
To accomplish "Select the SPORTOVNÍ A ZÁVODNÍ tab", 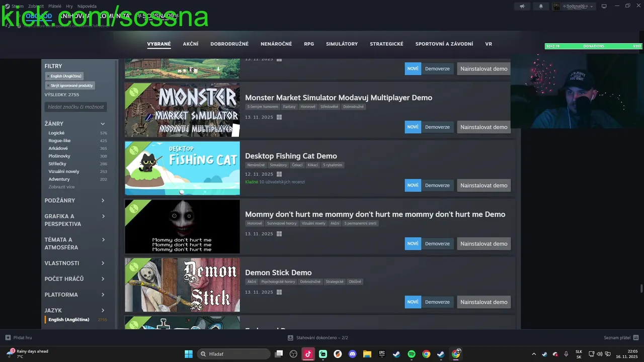I will point(444,44).
